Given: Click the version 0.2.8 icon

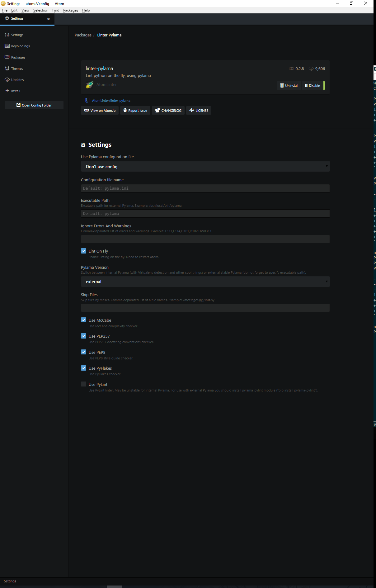Looking at the screenshot, I should click(x=291, y=69).
